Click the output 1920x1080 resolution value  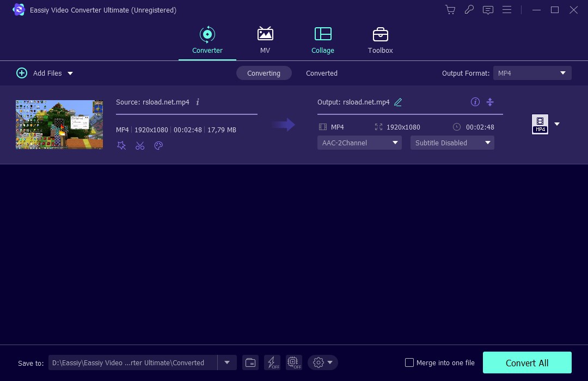403,127
